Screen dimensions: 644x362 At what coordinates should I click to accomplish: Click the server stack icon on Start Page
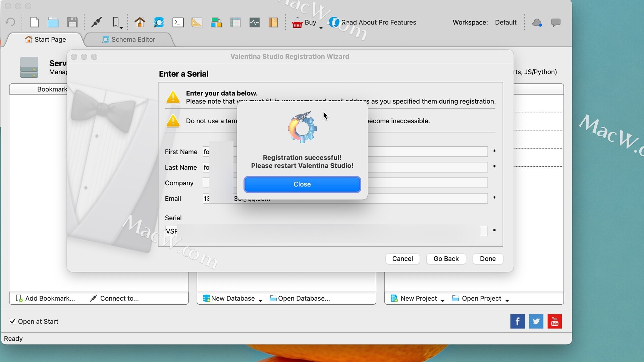pos(29,67)
